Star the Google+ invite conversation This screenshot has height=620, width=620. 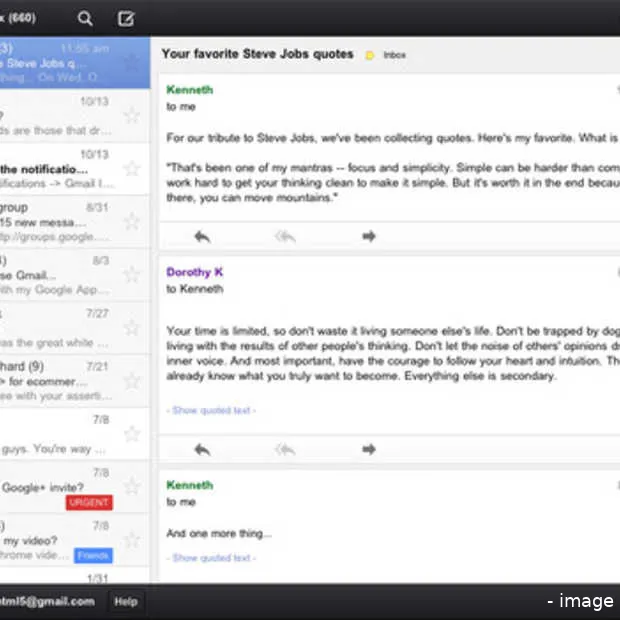132,487
